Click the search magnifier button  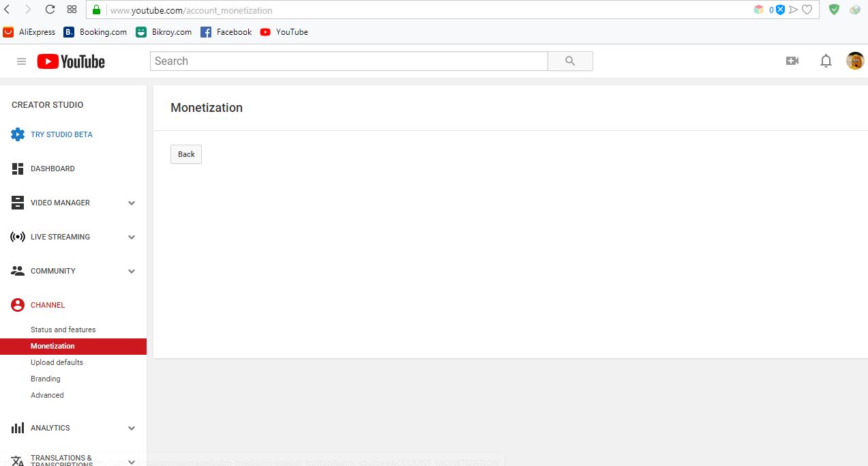(570, 61)
